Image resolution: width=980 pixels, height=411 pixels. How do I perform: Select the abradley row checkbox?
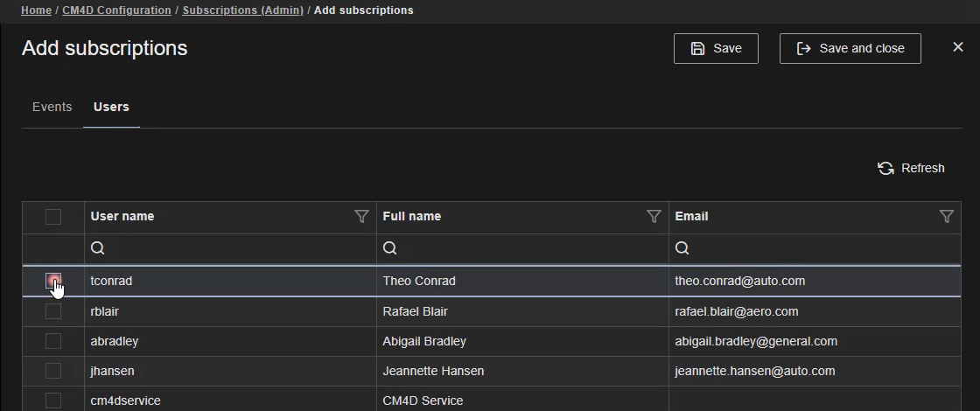pos(53,341)
